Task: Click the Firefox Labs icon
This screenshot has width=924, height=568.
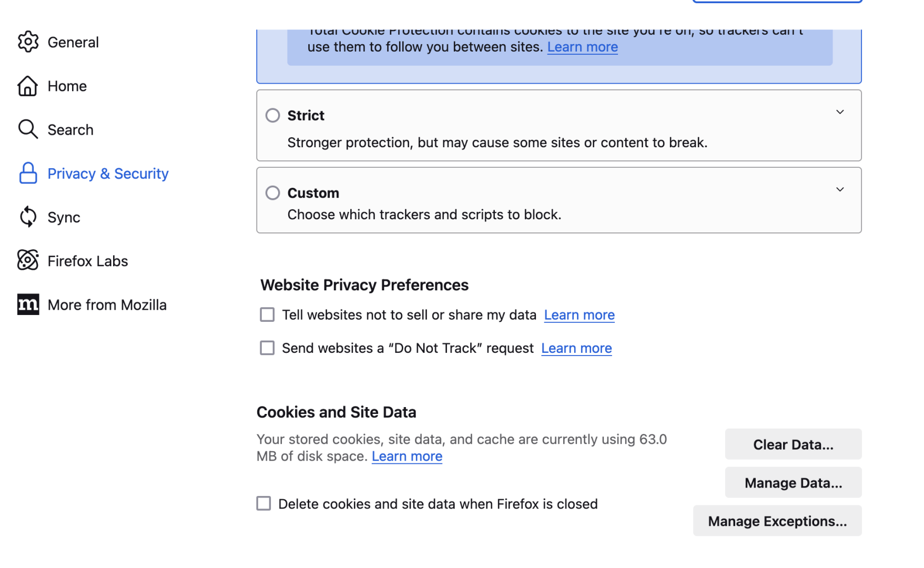Action: coord(28,260)
